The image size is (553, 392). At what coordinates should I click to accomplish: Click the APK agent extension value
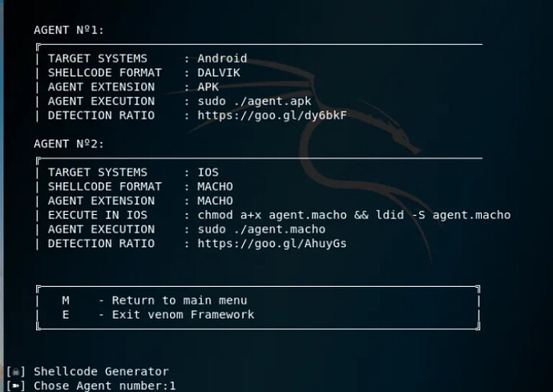208,87
